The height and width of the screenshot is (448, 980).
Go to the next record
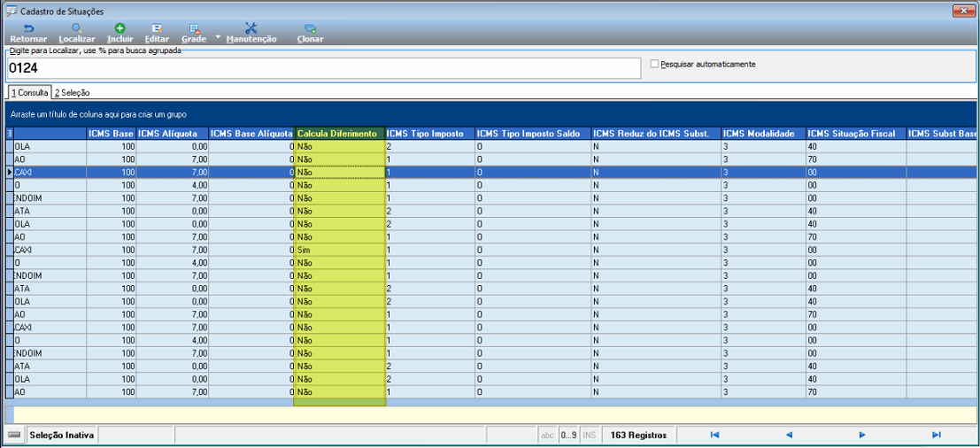862,434
